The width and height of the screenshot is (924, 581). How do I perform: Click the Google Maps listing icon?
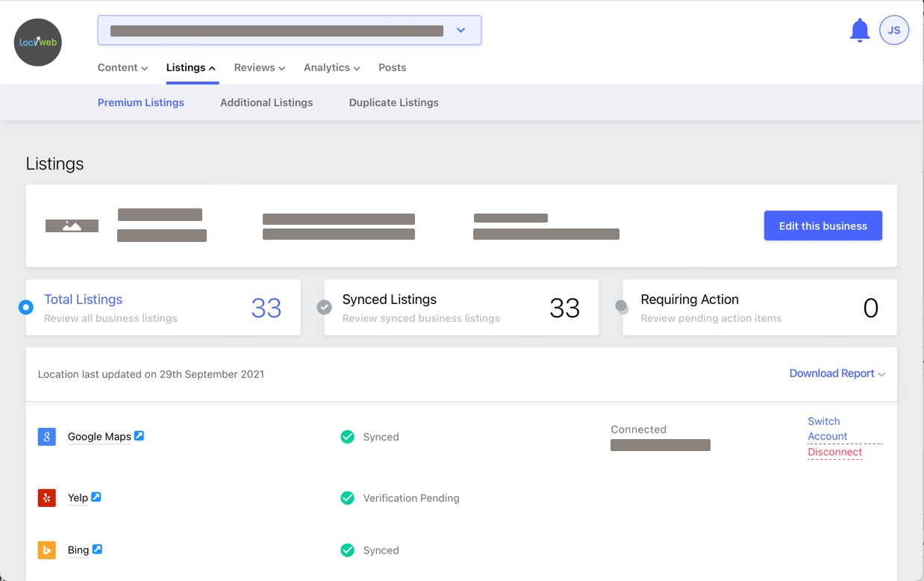pos(47,437)
